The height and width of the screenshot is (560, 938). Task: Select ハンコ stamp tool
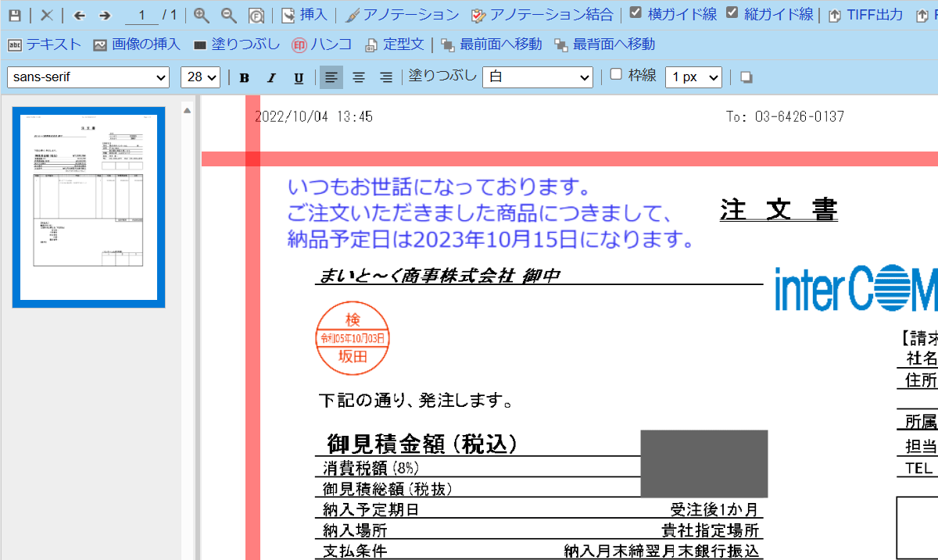321,45
